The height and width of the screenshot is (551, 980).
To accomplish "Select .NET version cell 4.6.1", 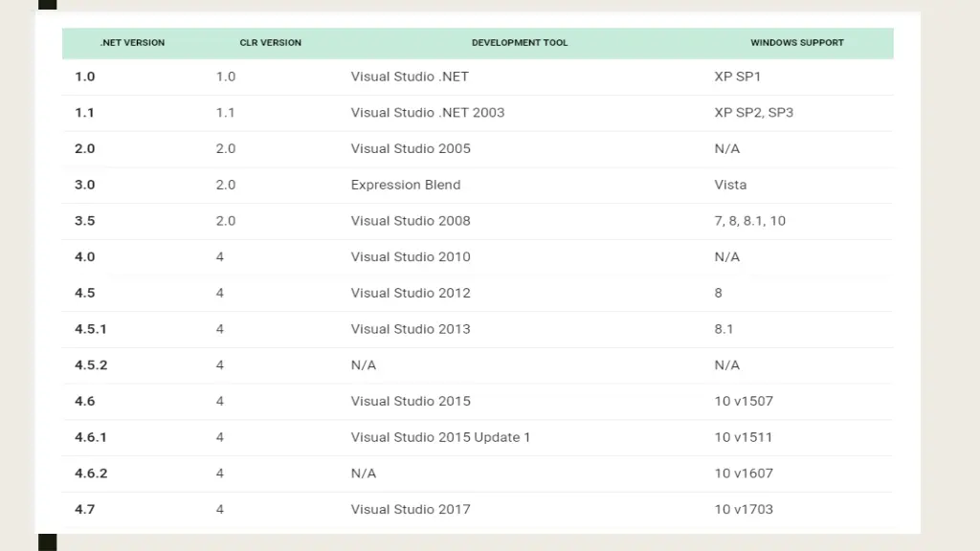I will click(x=91, y=437).
